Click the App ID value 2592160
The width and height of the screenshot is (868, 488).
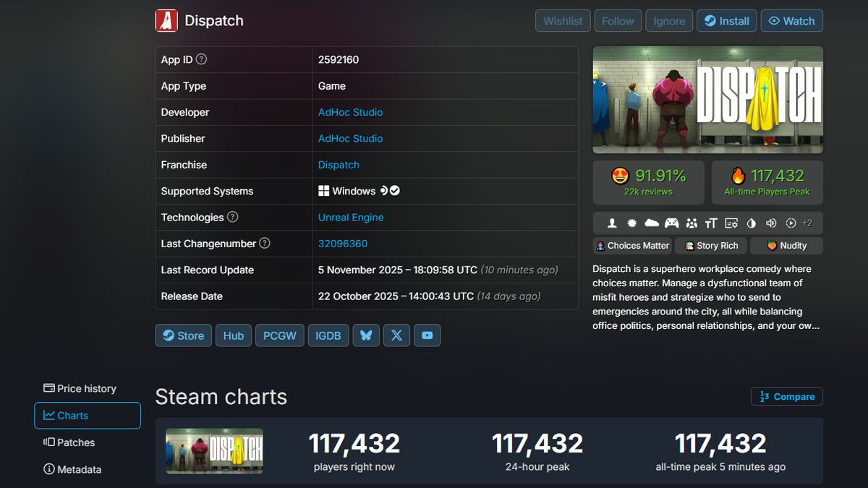339,59
